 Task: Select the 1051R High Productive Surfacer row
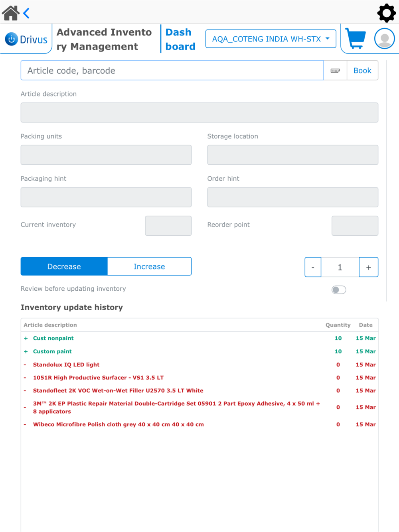199,378
